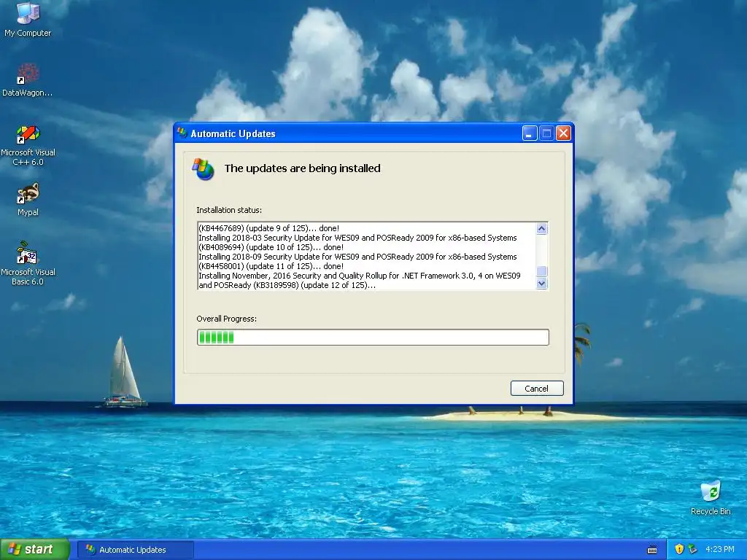747x560 pixels.
Task: Click the 'The updates are being installed' heading
Action: pyautogui.click(x=303, y=168)
